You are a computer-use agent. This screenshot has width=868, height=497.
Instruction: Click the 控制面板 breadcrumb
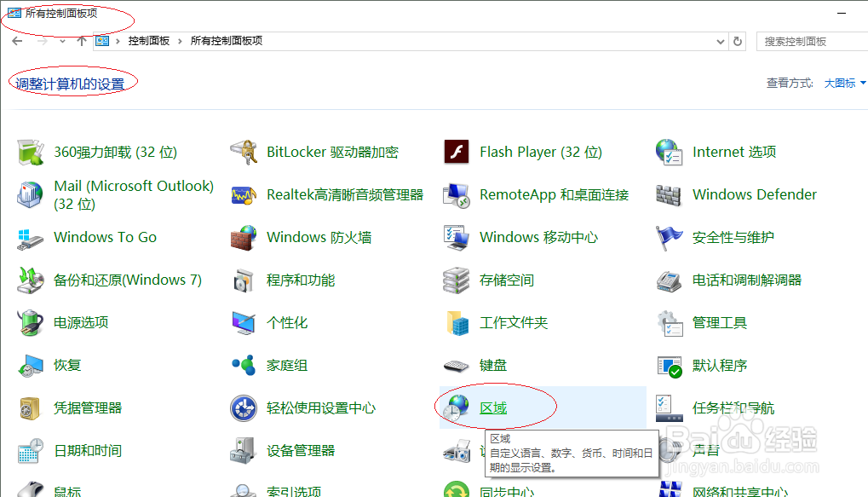[x=149, y=41]
